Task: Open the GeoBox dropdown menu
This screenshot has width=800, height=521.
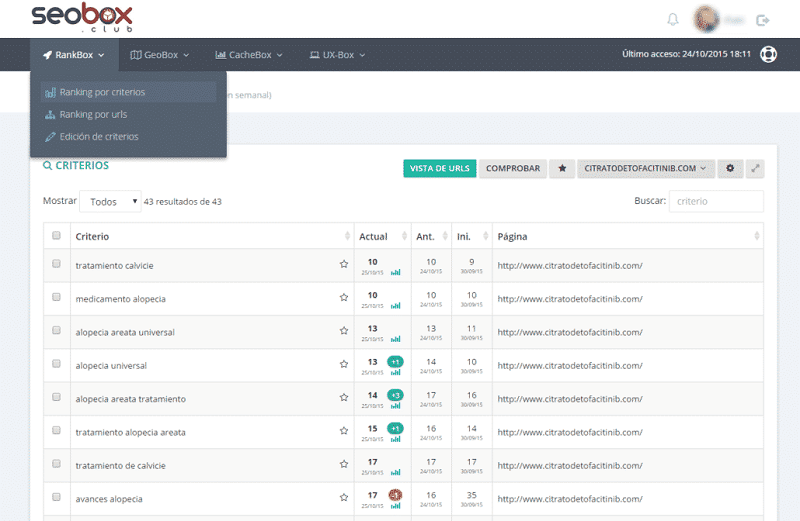Action: click(160, 55)
